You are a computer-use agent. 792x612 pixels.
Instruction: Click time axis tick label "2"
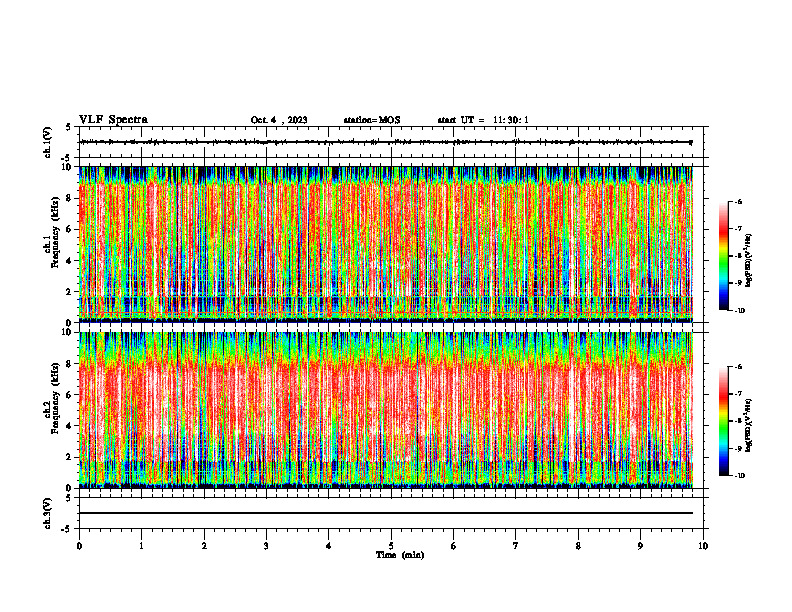[204, 546]
